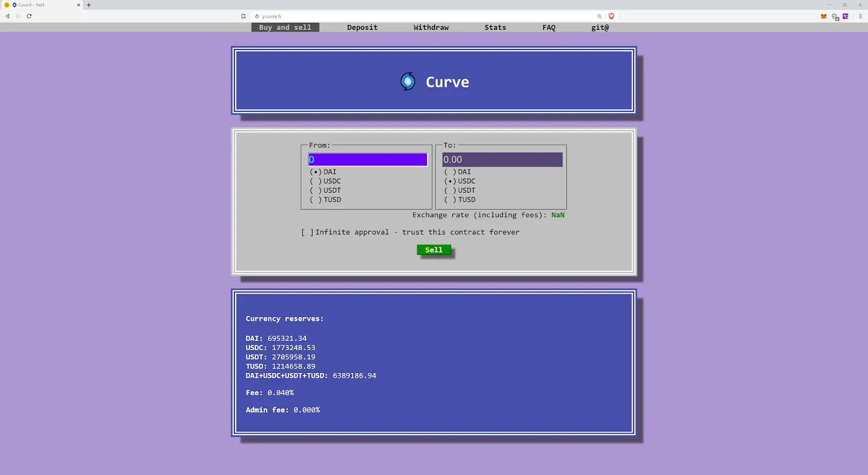Open the purple extension icon next to the menu

846,16
